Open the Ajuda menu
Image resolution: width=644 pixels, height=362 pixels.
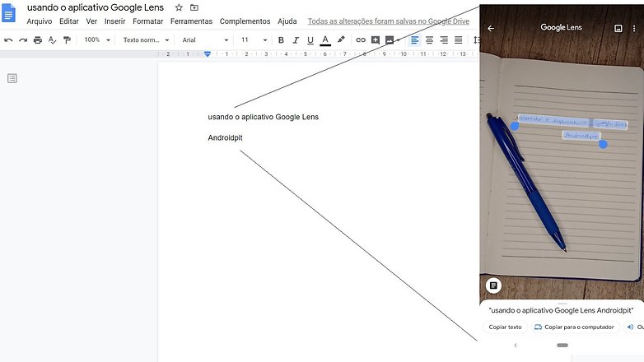[x=287, y=21]
